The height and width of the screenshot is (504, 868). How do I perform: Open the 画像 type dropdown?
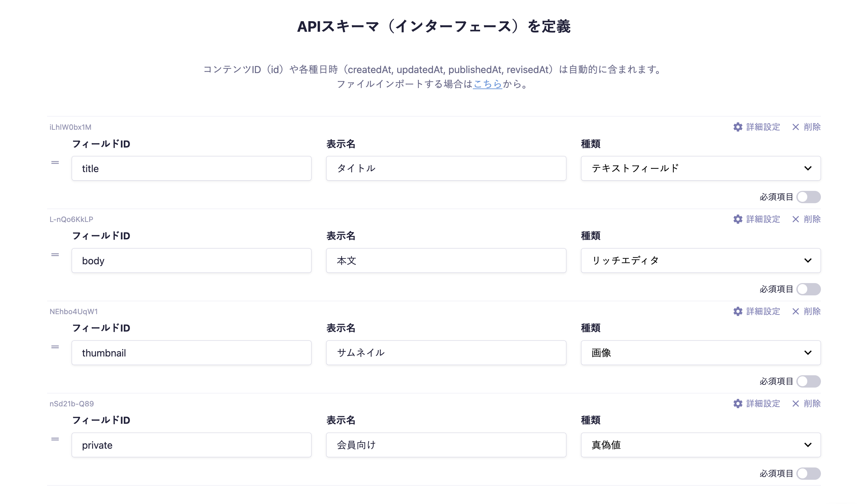700,353
